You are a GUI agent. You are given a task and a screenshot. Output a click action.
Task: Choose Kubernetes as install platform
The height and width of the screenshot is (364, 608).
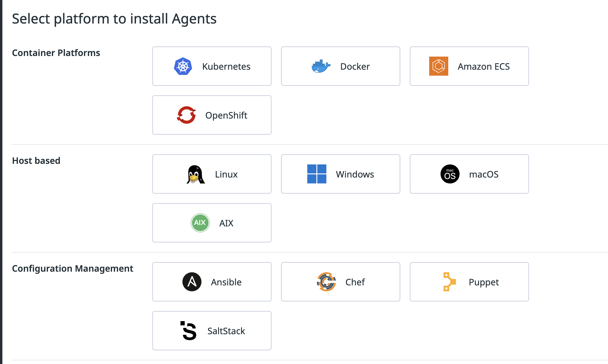[x=212, y=66]
